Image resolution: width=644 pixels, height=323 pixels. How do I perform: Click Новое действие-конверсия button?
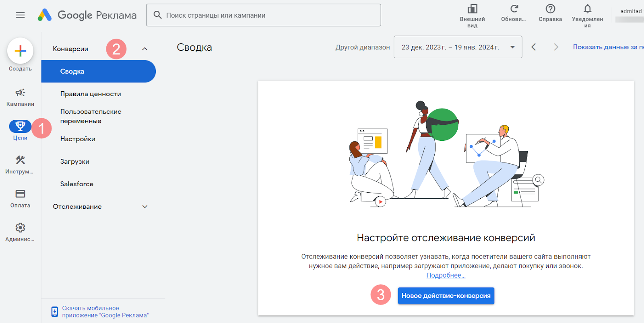(446, 296)
